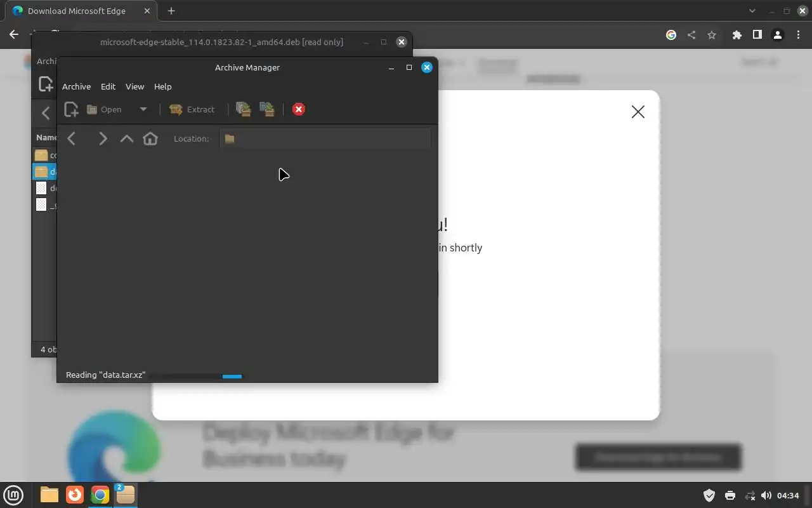Open the Archive menu
This screenshot has height=508, width=812.
tap(76, 86)
